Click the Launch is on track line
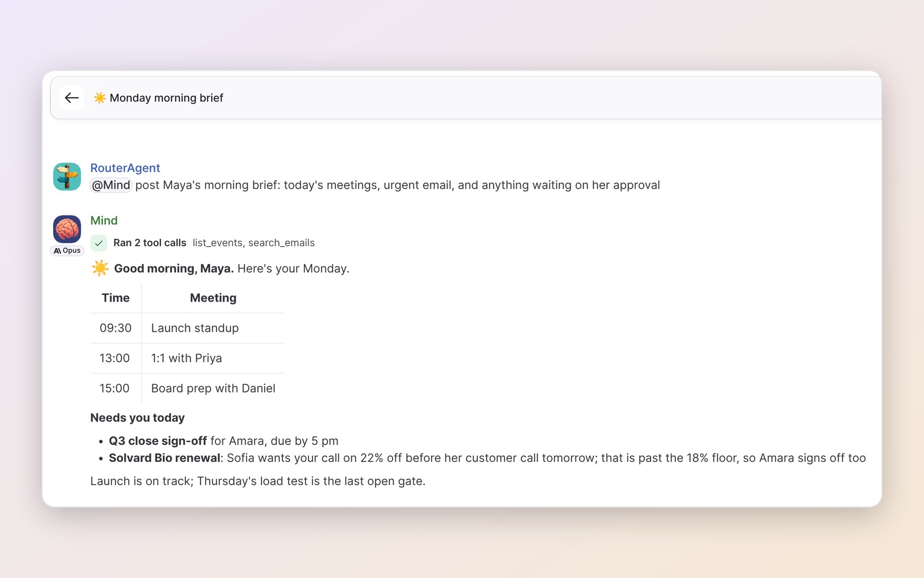924x578 pixels. pos(258,481)
